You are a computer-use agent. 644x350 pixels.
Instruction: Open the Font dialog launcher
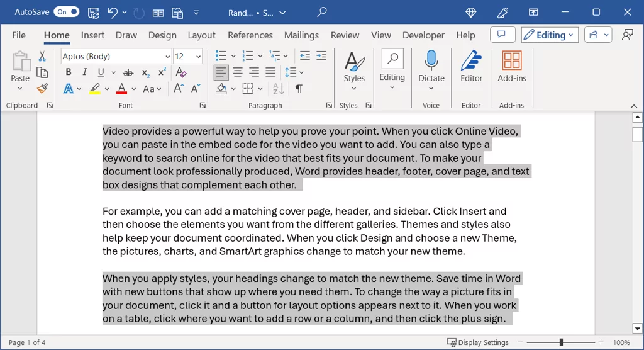click(x=203, y=106)
